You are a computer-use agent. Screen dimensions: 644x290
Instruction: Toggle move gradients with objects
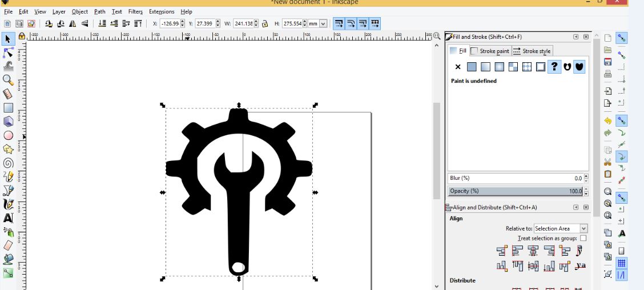coord(363,23)
